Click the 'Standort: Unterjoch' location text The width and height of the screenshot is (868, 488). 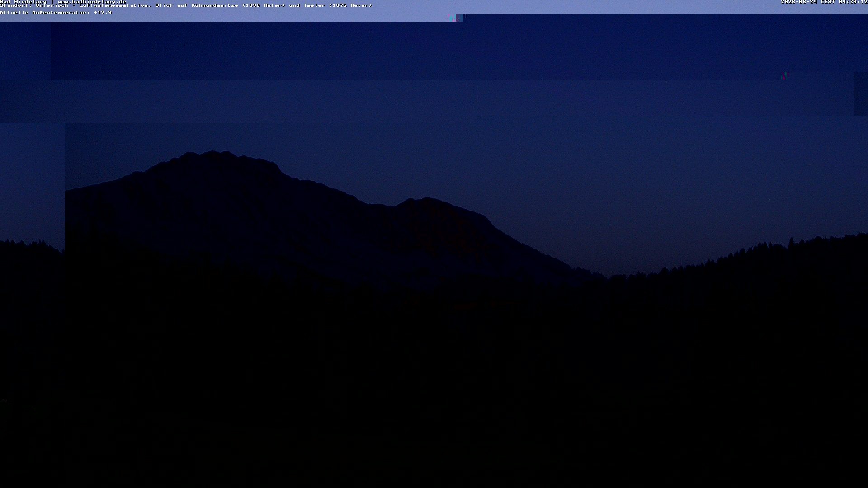click(x=34, y=5)
